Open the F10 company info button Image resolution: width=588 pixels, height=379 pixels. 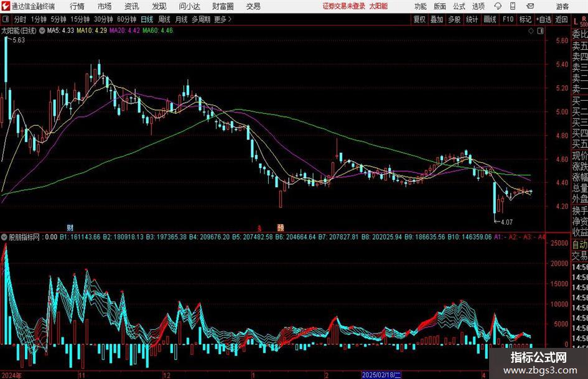pyautogui.click(x=508, y=19)
